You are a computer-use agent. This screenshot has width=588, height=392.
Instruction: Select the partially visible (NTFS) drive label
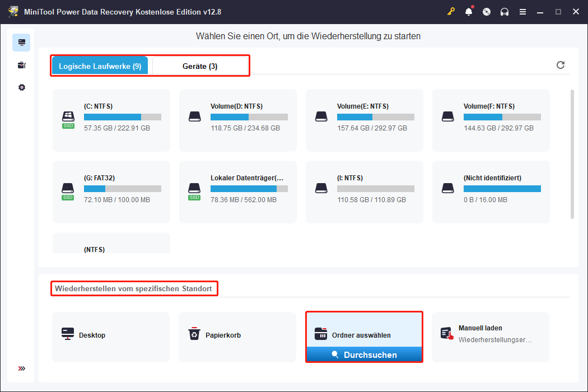pyautogui.click(x=94, y=249)
